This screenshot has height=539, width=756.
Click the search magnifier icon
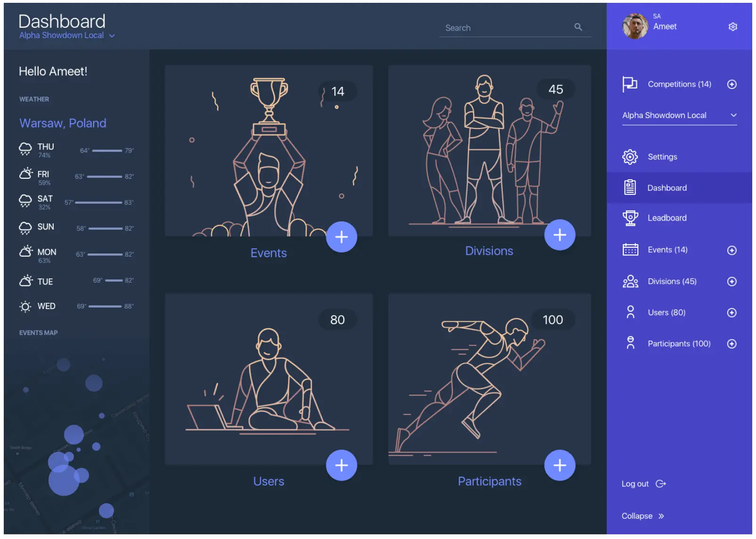click(x=578, y=27)
